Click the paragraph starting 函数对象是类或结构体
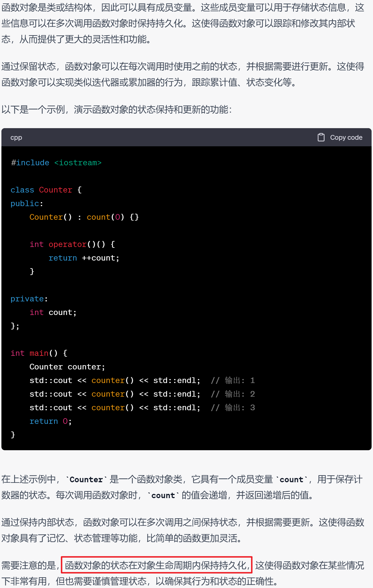The height and width of the screenshot is (588, 373). coord(183,24)
